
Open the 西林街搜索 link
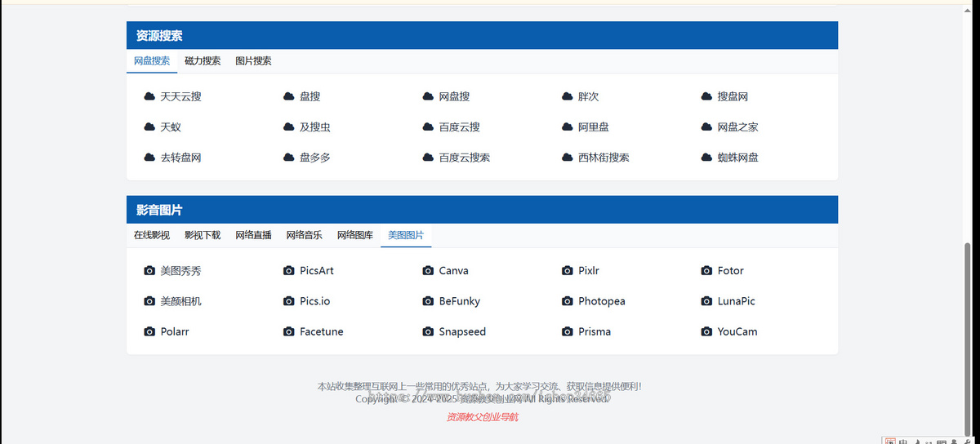(604, 158)
